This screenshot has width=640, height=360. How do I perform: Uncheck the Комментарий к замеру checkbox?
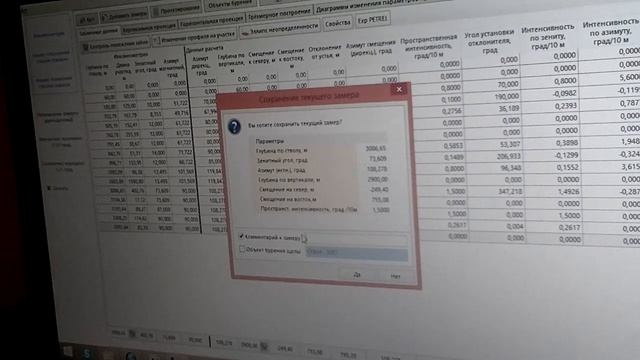pyautogui.click(x=241, y=236)
